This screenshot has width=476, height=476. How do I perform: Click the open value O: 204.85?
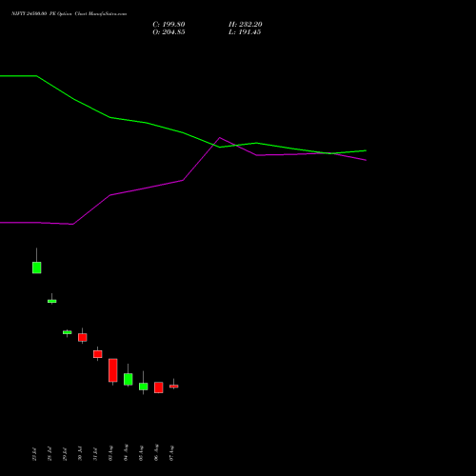click(x=169, y=32)
